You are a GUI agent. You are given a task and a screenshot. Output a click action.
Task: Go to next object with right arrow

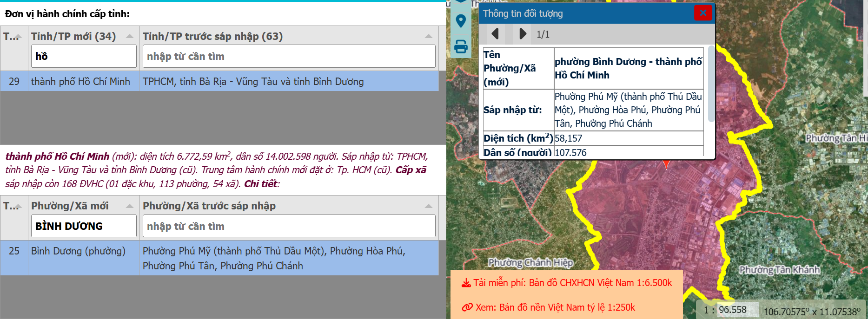(523, 34)
